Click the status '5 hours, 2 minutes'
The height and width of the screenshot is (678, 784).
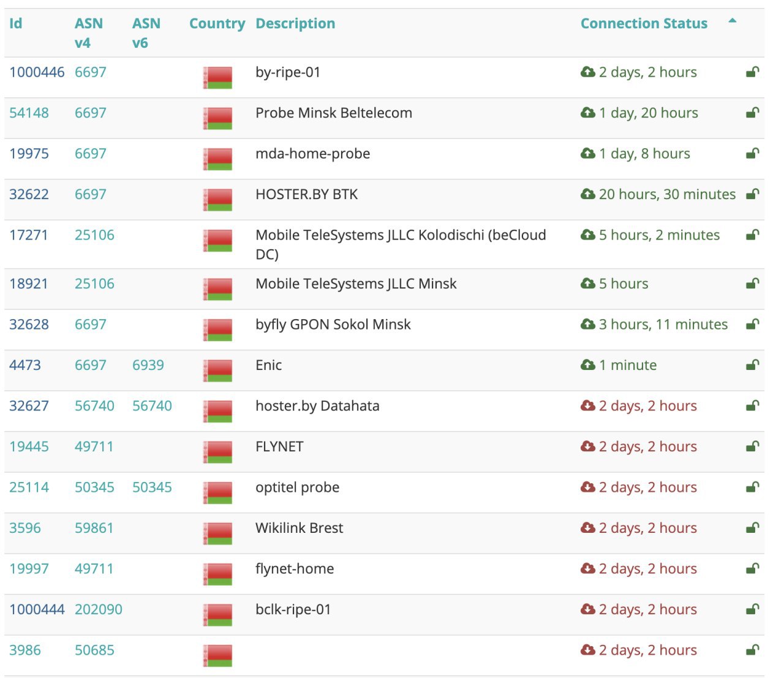(x=660, y=235)
